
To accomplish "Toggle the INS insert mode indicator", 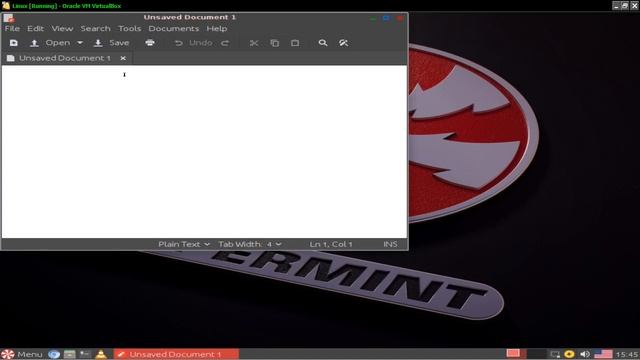I will (390, 244).
